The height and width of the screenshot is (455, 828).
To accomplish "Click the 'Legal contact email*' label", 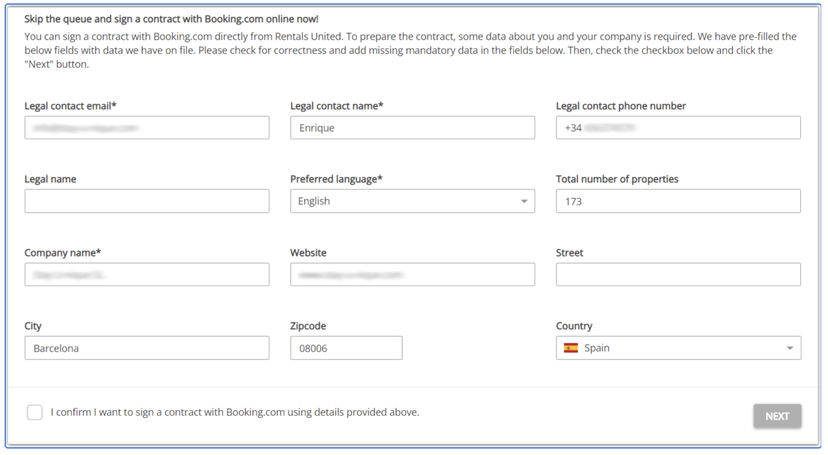I will 70,106.
